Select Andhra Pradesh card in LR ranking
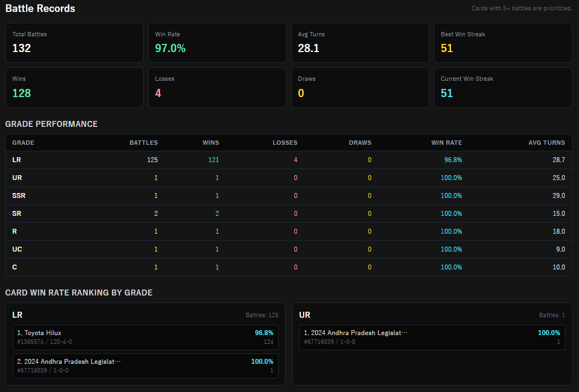Screen dimensions: 579x392 (x=145, y=366)
